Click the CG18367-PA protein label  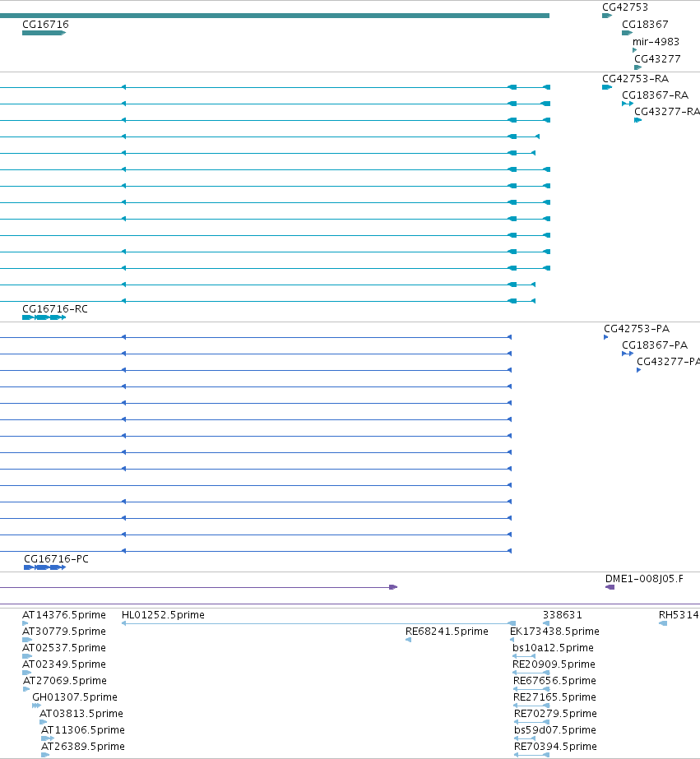tap(655, 345)
